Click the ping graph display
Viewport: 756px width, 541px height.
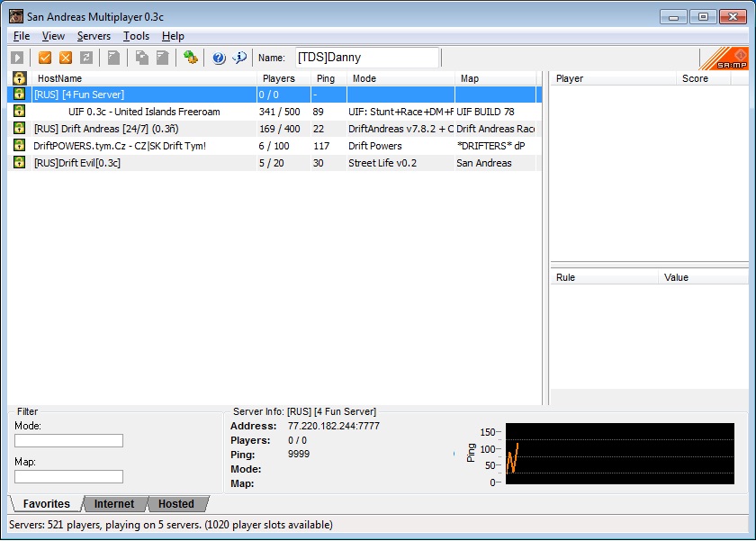[x=619, y=454]
